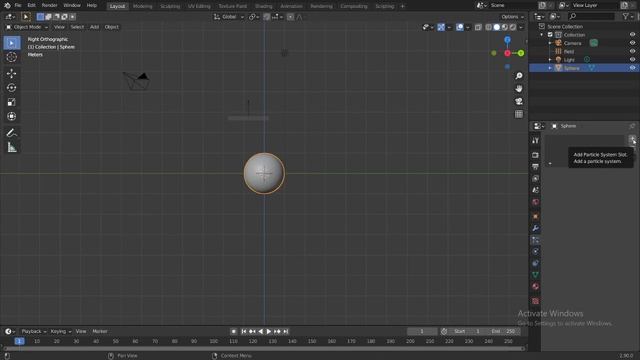Screen dimensions: 640x360
Task: Open the viewport shading options arrow
Action: pyautogui.click(x=521, y=27)
